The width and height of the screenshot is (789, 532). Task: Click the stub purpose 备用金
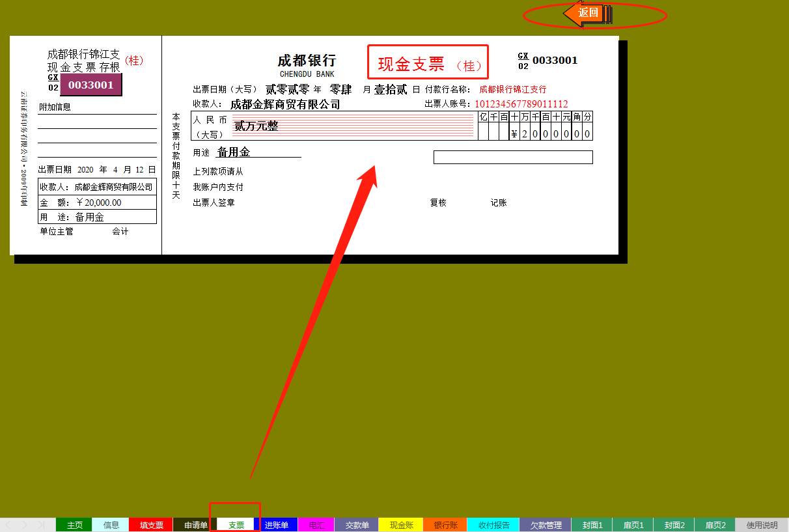pos(90,217)
